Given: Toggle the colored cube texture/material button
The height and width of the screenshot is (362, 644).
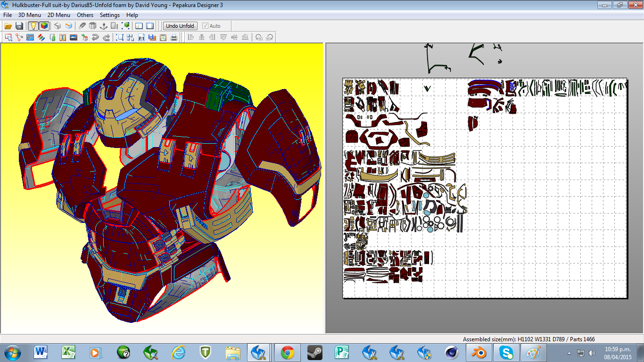Looking at the screenshot, I should click(x=44, y=26).
